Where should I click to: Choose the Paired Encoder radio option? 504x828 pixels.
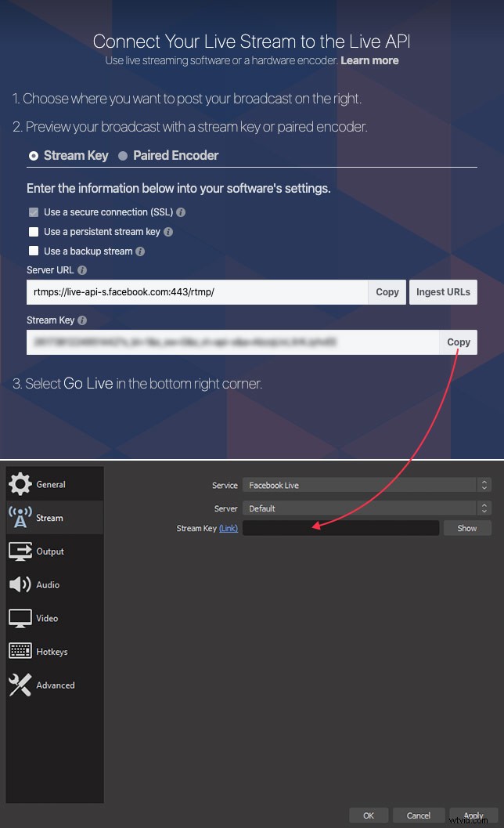pos(123,156)
